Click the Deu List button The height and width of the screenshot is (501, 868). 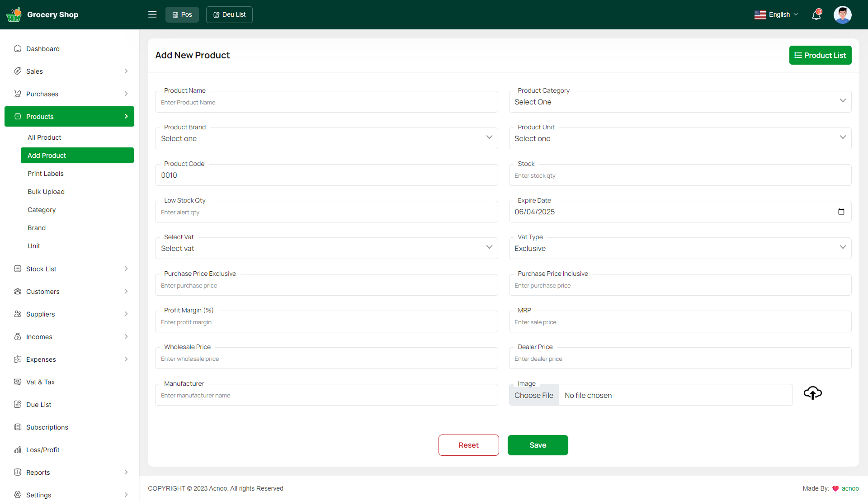coord(229,14)
